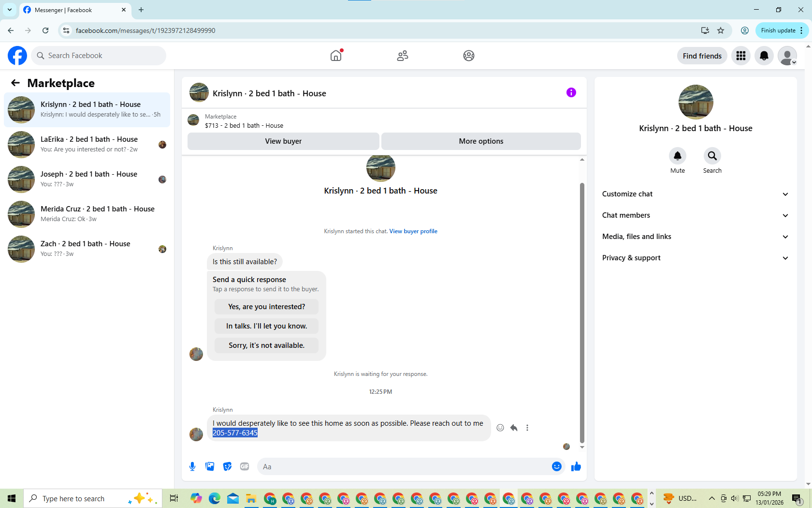Click the listing thumbnail in Marketplace header

(x=193, y=120)
